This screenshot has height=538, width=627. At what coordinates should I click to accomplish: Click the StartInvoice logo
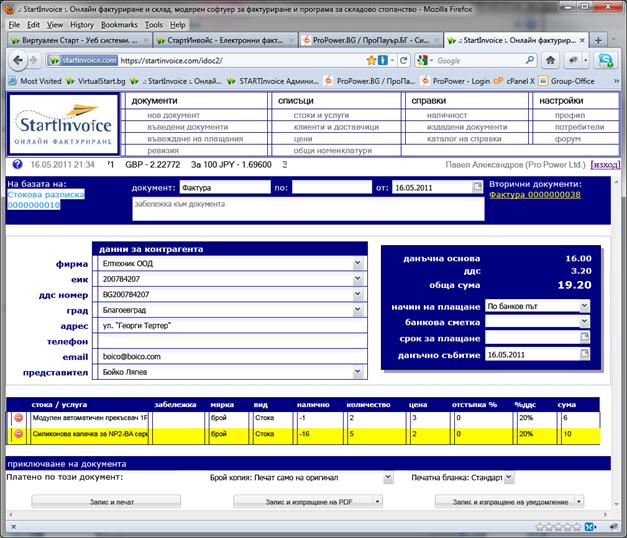tap(64, 124)
